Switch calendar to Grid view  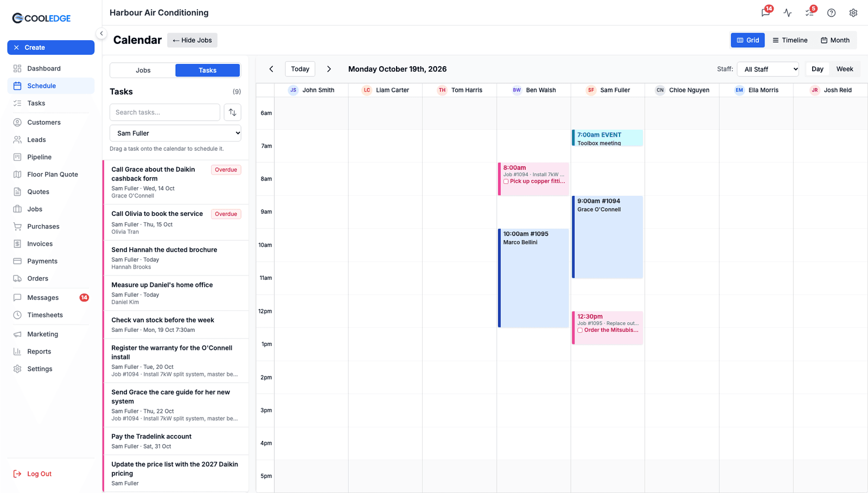pyautogui.click(x=748, y=40)
